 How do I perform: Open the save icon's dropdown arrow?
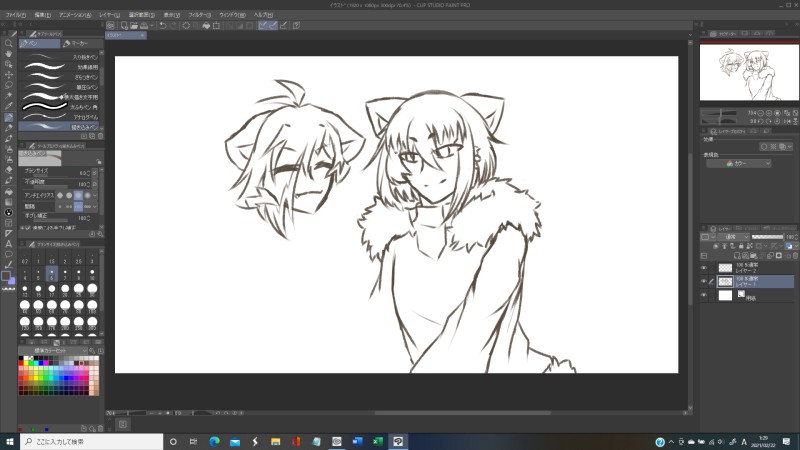tap(151, 26)
